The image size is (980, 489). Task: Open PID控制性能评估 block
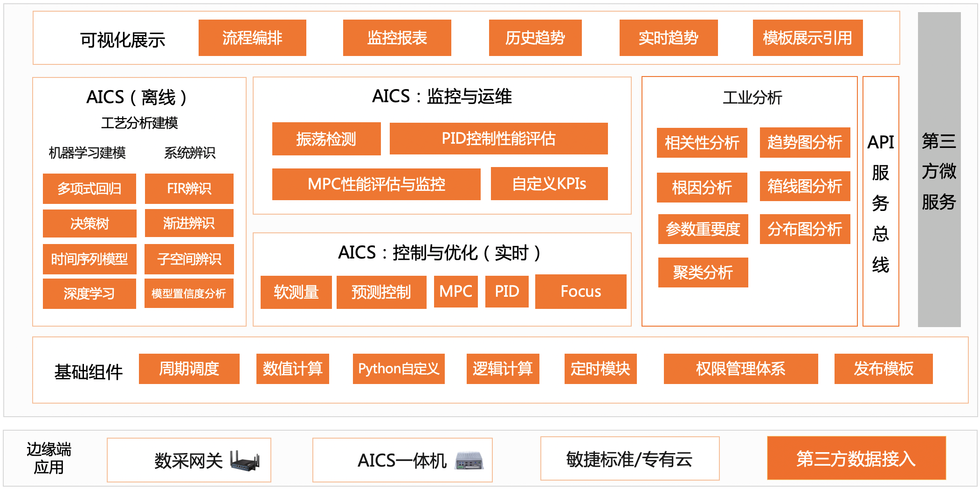499,139
